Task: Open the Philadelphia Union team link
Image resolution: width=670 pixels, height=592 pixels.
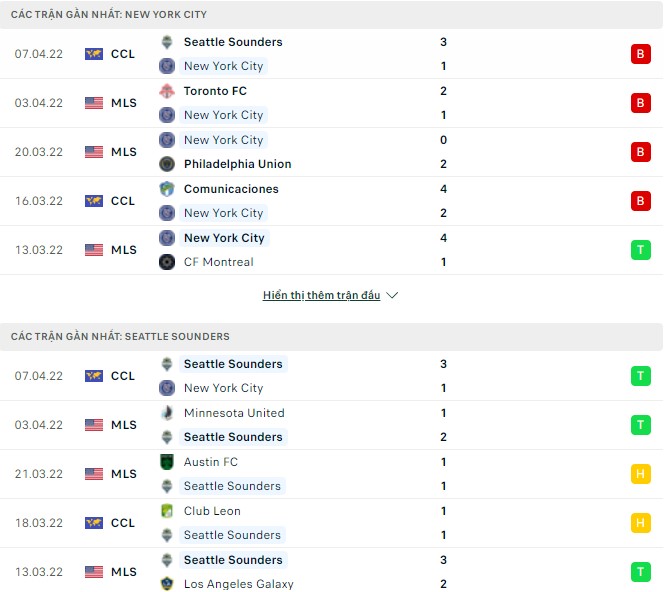Action: click(237, 164)
